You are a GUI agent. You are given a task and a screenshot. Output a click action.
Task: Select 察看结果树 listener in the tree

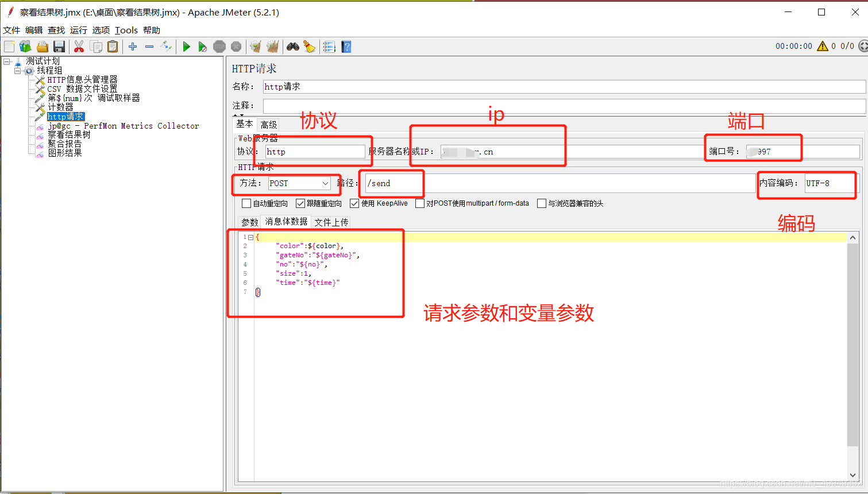point(69,135)
